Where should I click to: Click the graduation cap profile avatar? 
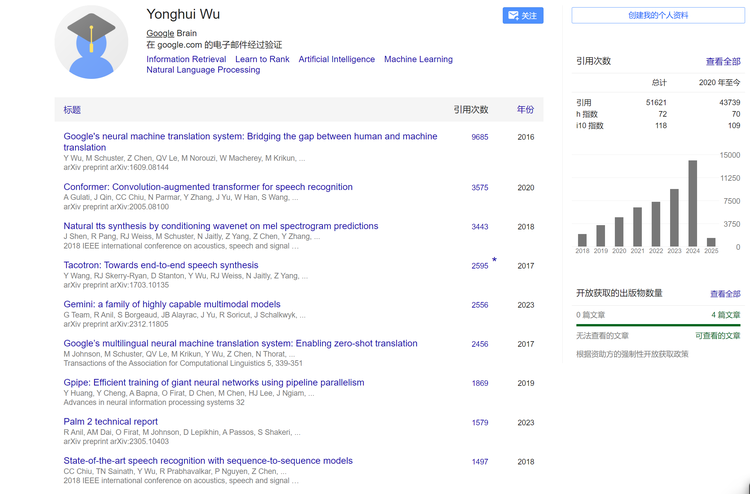point(91,42)
